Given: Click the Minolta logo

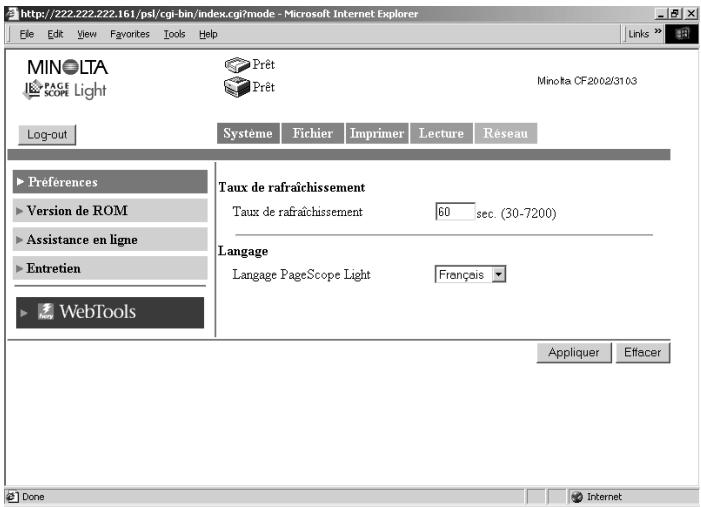Looking at the screenshot, I should [x=68, y=68].
